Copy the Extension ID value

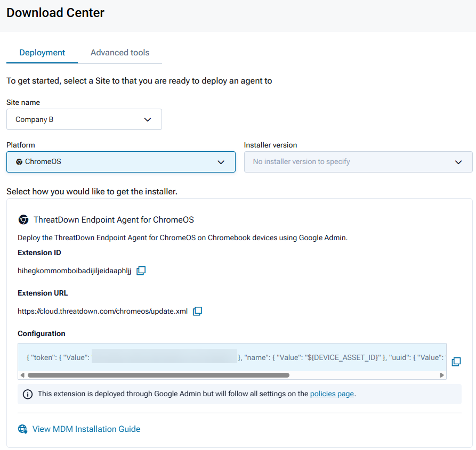pyautogui.click(x=141, y=271)
